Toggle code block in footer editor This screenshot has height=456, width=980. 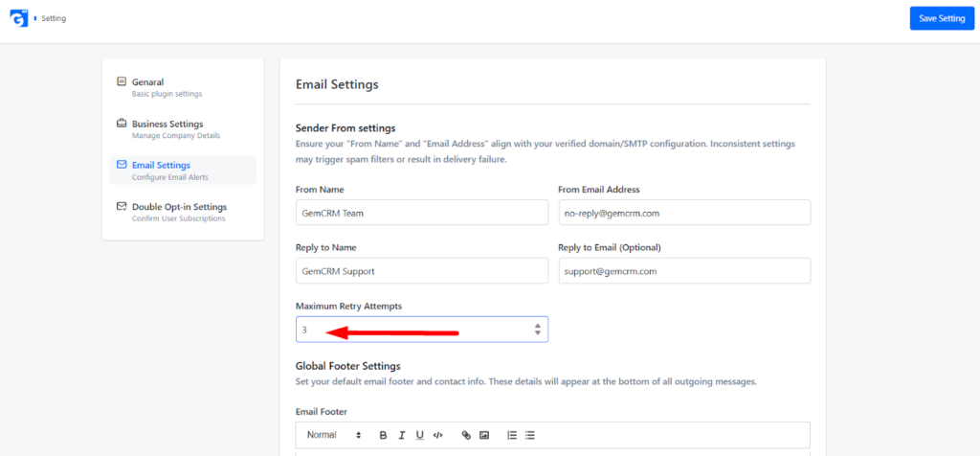click(438, 435)
